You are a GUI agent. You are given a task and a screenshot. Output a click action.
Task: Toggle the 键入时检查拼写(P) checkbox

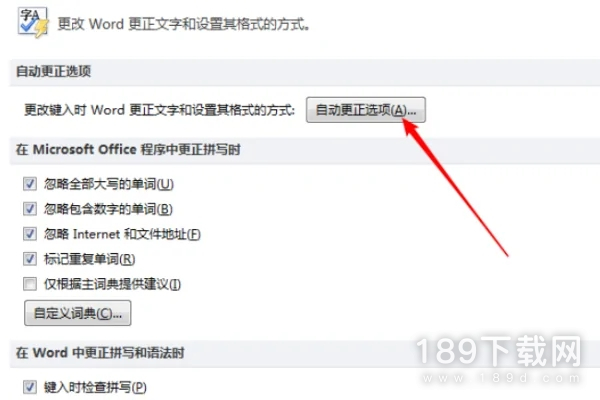(x=30, y=387)
